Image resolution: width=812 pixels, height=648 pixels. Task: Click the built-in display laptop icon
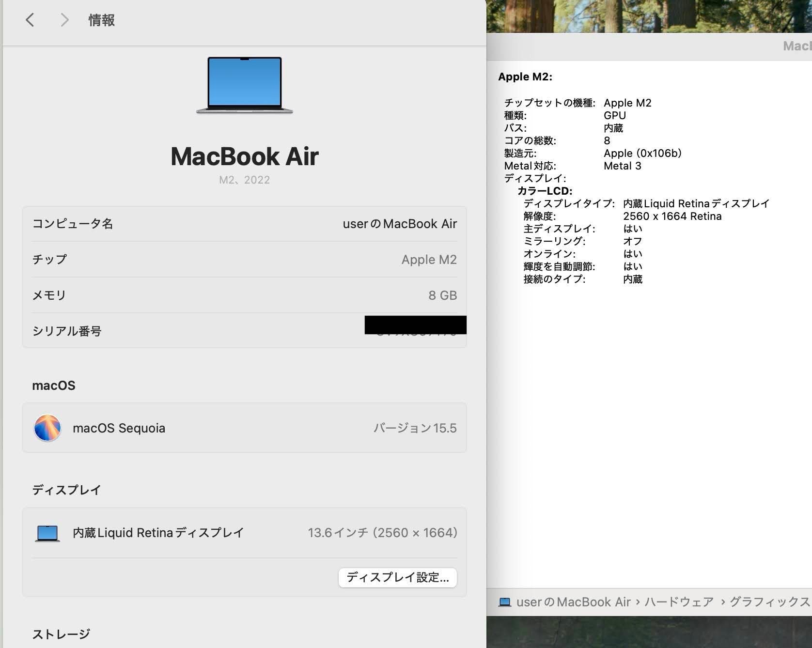47,533
